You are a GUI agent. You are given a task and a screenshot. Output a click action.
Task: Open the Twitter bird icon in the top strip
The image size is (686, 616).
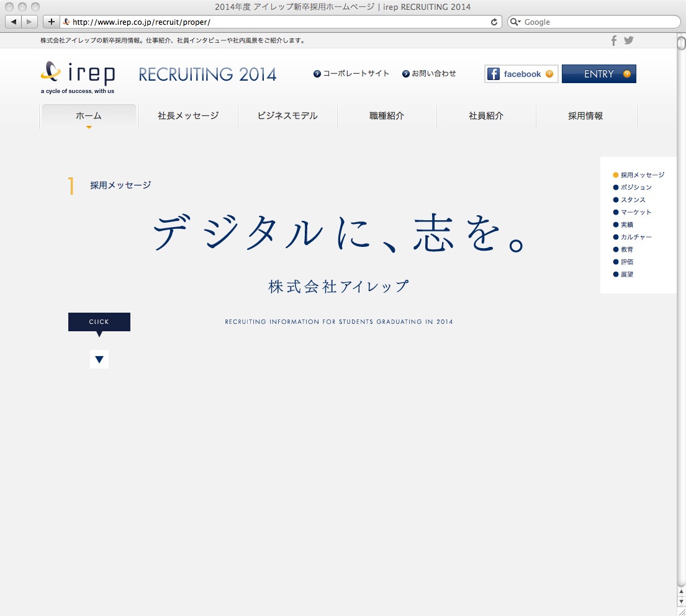pyautogui.click(x=629, y=40)
